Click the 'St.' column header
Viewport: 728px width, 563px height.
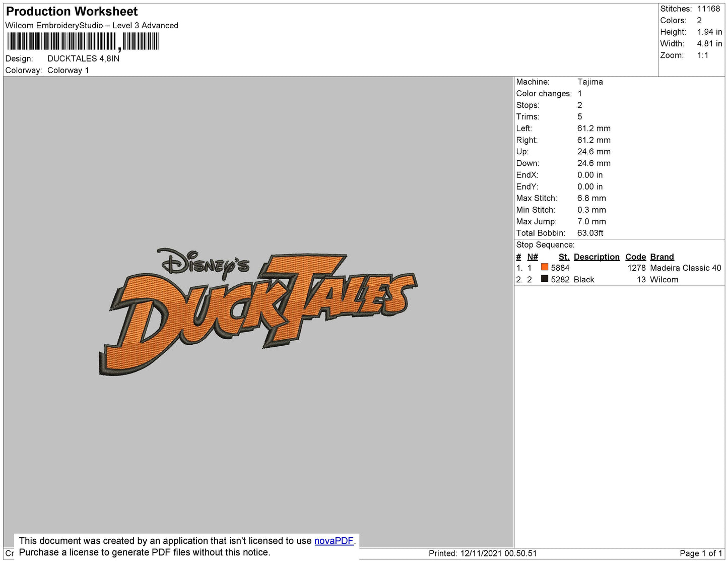(x=564, y=257)
